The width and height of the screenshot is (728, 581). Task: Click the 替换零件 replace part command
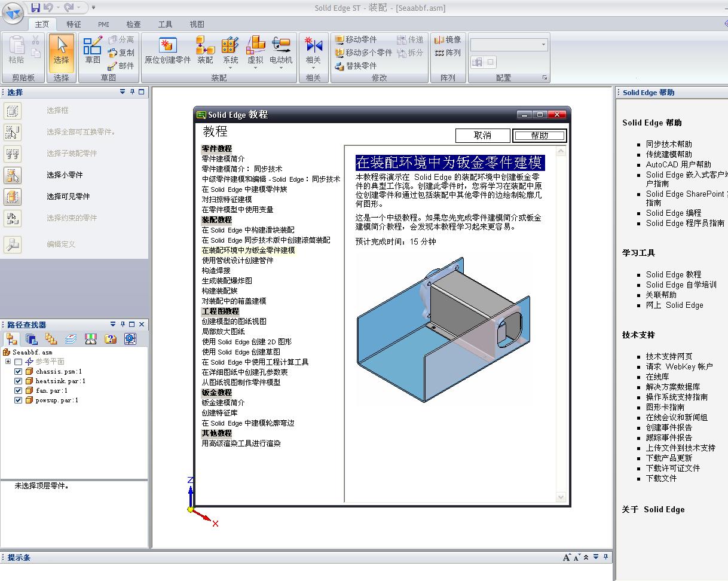pos(356,66)
